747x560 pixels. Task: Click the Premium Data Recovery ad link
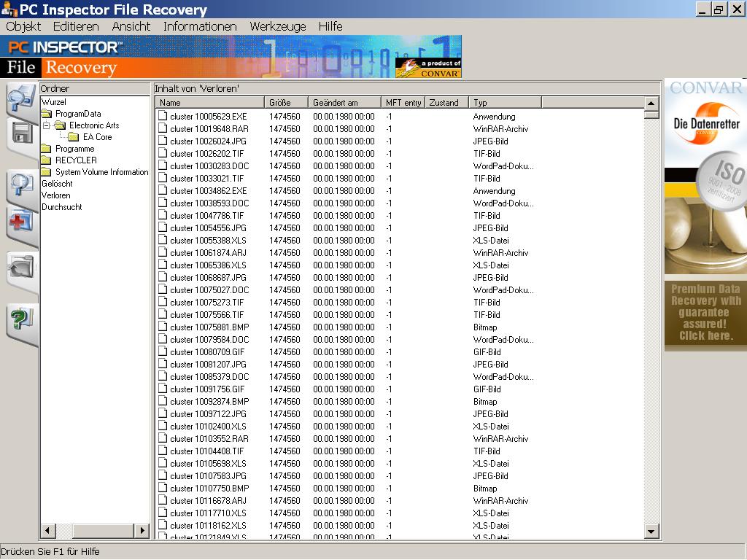(x=705, y=312)
